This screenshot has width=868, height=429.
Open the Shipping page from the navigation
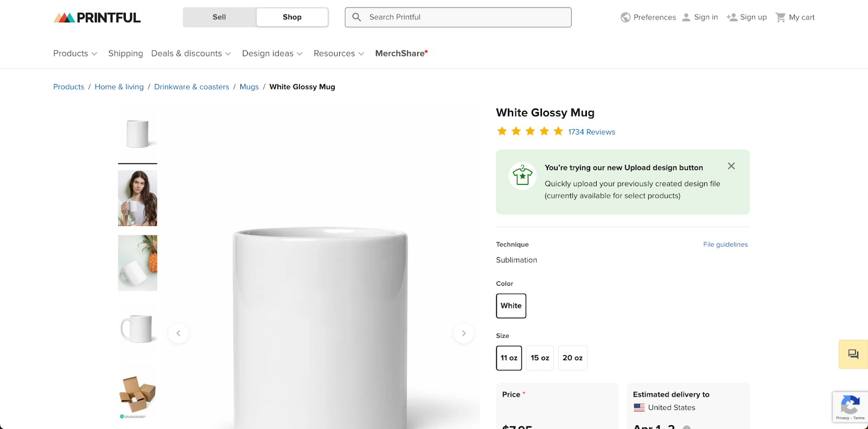click(x=125, y=53)
